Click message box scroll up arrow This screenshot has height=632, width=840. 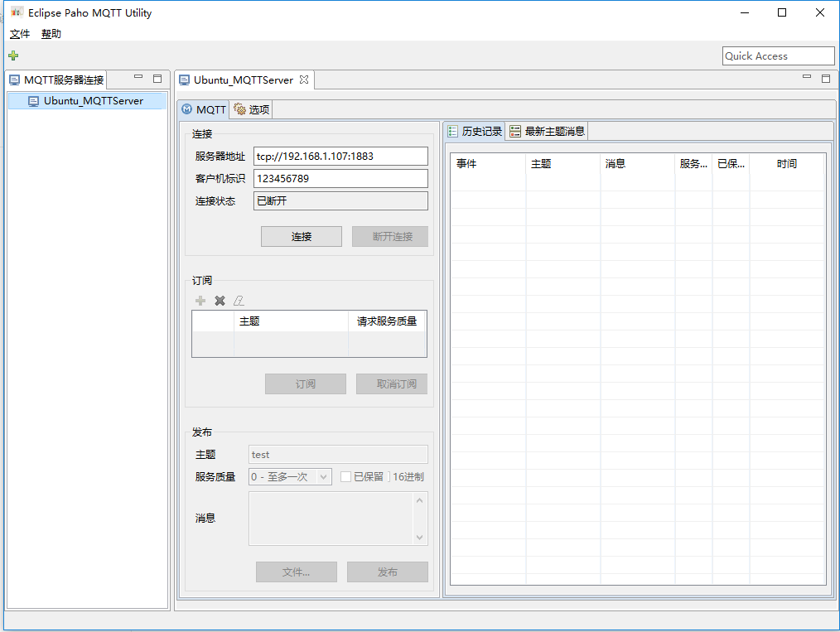[x=420, y=501]
